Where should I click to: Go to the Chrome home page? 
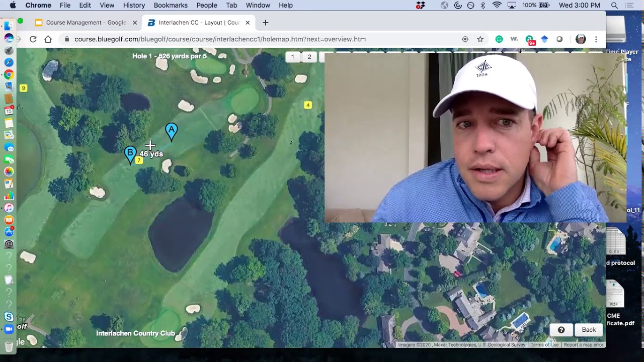tap(48, 39)
